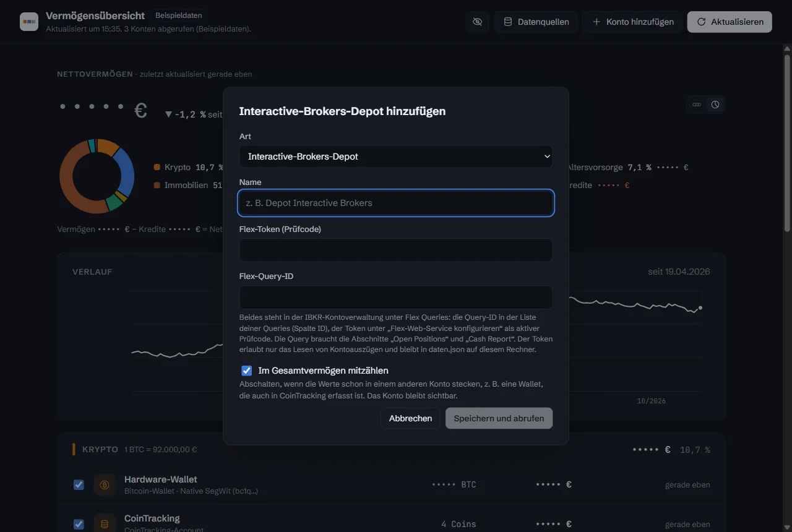
Task: Focus the Name input field
Action: click(x=396, y=203)
